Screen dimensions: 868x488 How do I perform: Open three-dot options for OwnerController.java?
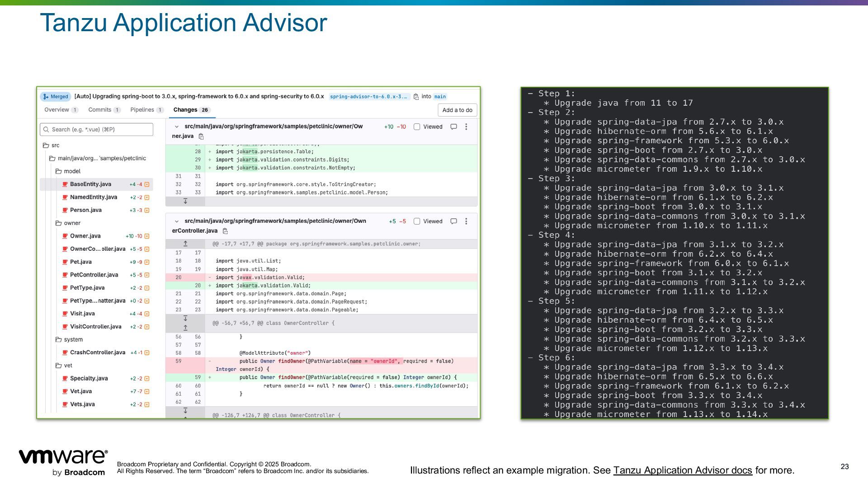tap(466, 221)
